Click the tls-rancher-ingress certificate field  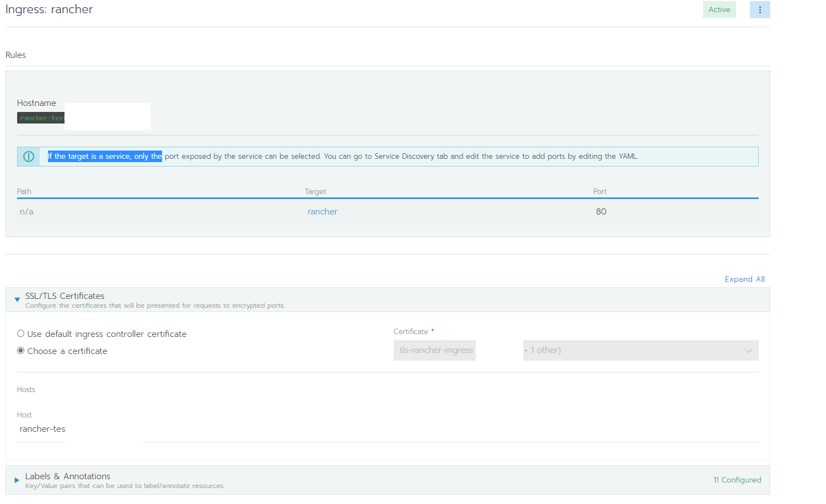435,350
